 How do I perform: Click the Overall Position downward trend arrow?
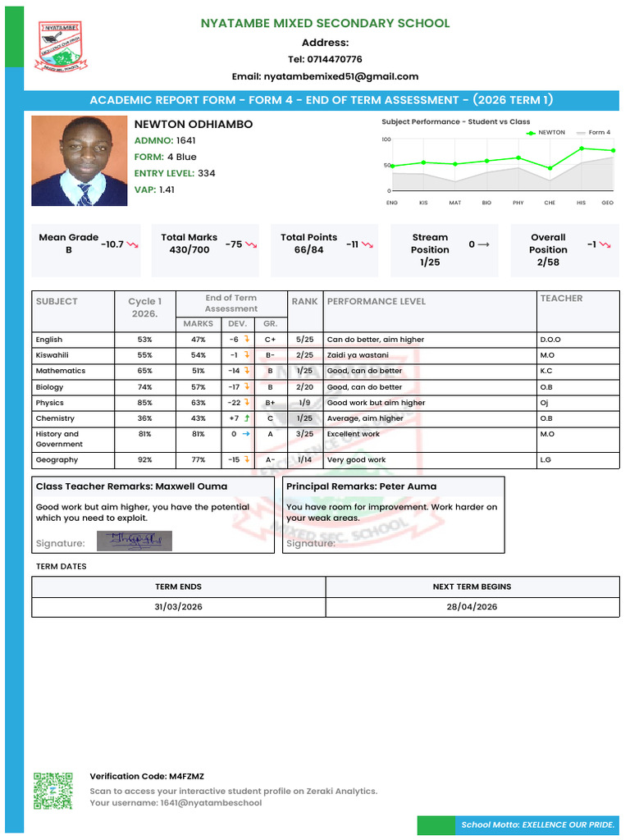pos(605,244)
